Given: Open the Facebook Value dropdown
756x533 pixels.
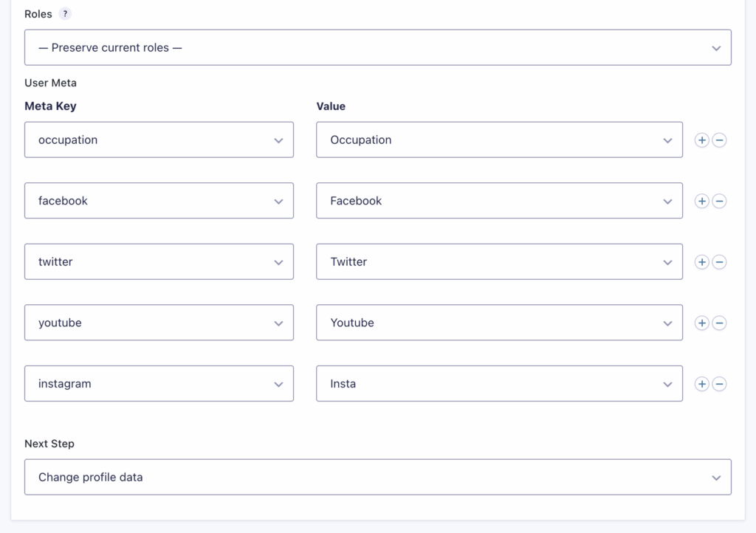Looking at the screenshot, I should (499, 200).
